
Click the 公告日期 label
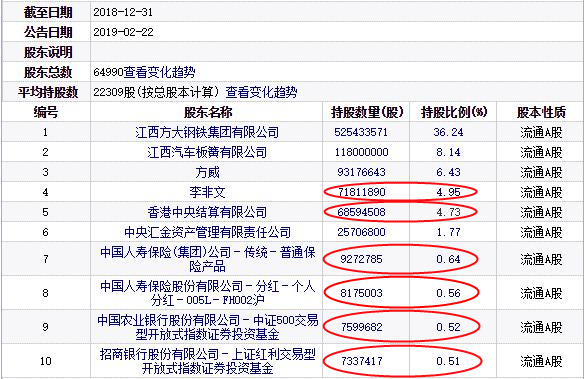pyautogui.click(x=48, y=32)
